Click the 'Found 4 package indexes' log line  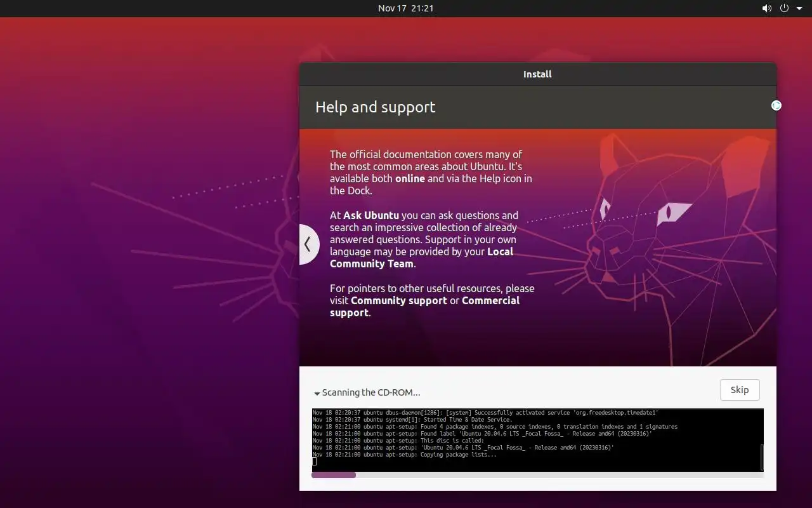point(495,427)
